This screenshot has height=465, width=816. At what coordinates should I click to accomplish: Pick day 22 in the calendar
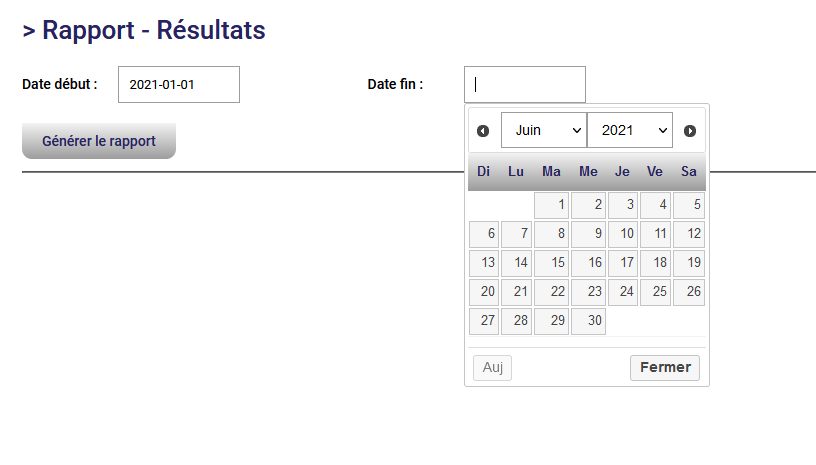(552, 292)
